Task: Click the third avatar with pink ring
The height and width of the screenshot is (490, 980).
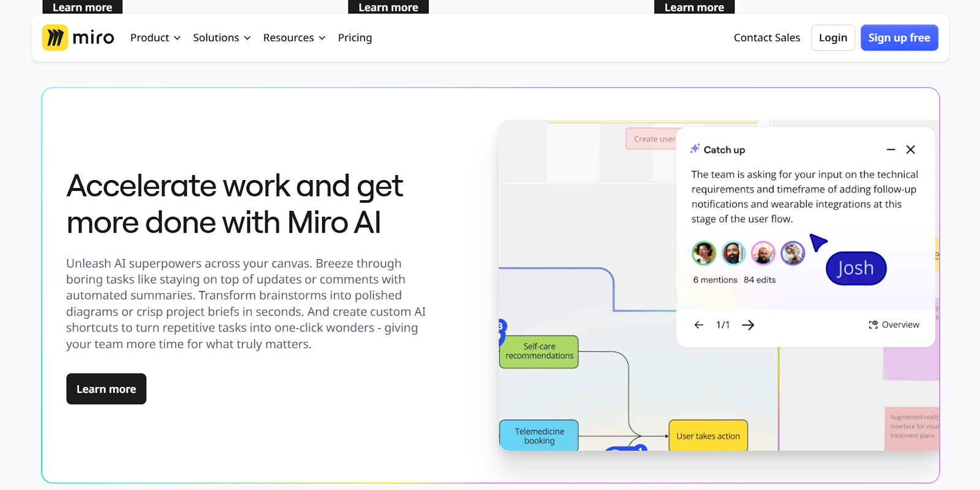Action: click(763, 253)
